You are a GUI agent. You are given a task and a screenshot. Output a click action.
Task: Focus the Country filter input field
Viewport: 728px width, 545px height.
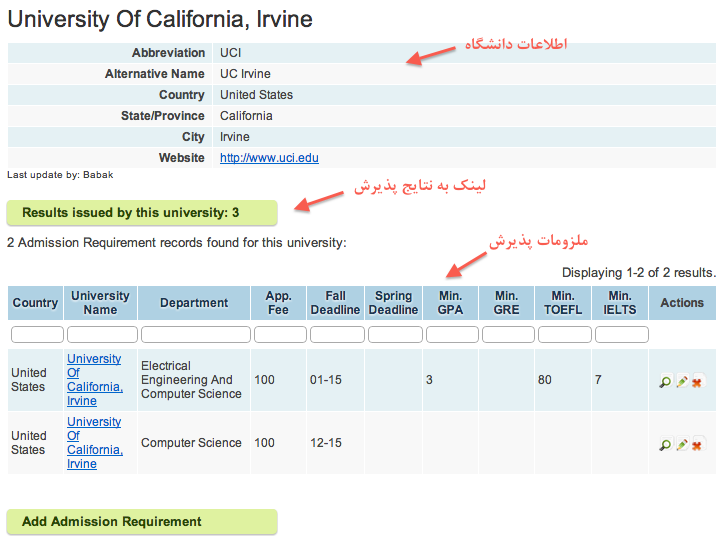click(37, 334)
